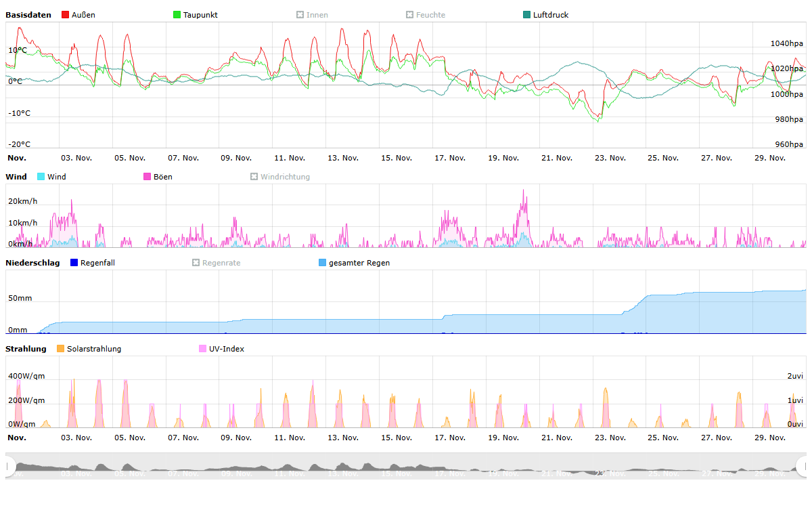The image size is (812, 508).
Task: Toggle the dark blue Regenfall legend marker
Action: click(x=74, y=263)
